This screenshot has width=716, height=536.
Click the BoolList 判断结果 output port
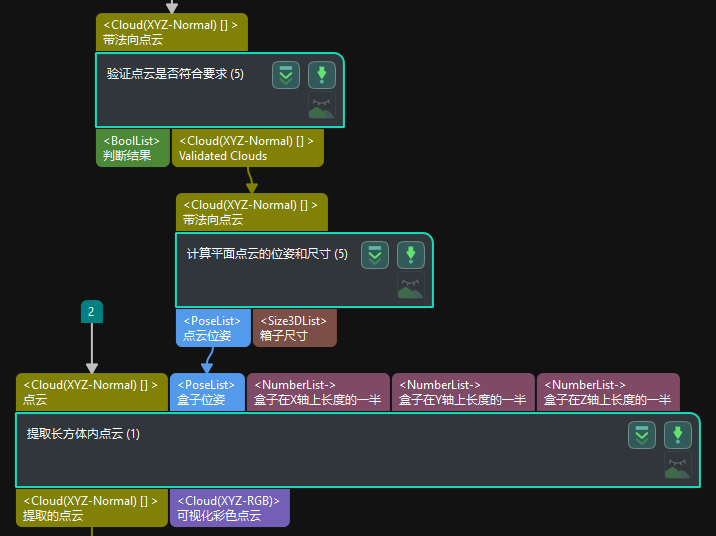click(133, 148)
